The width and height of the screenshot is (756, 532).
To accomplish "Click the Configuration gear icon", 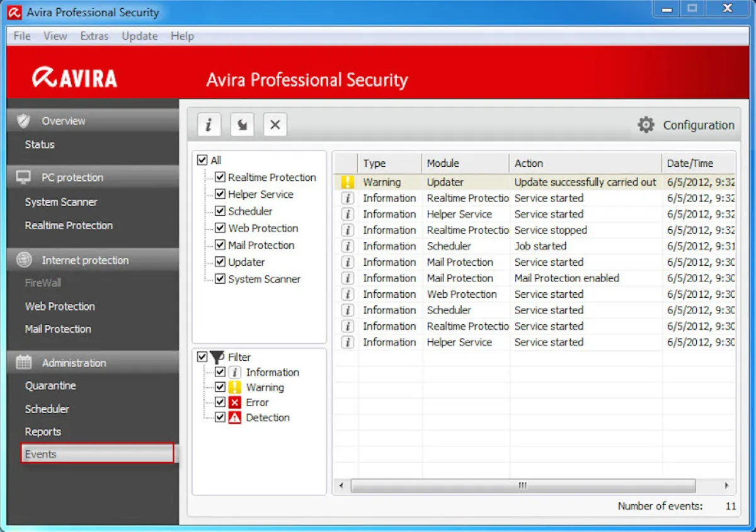I will coord(646,125).
